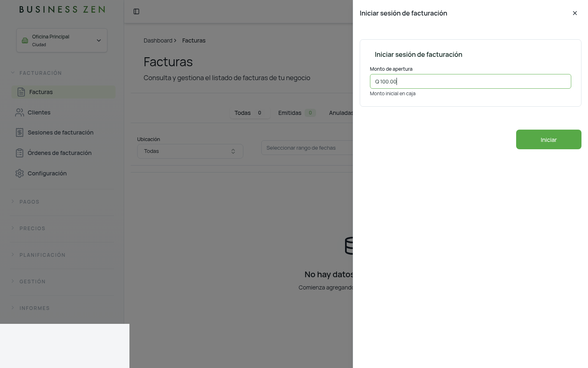Open the Ubicación Todas dropdown
Screen dimensions: 588x368
tap(190, 151)
